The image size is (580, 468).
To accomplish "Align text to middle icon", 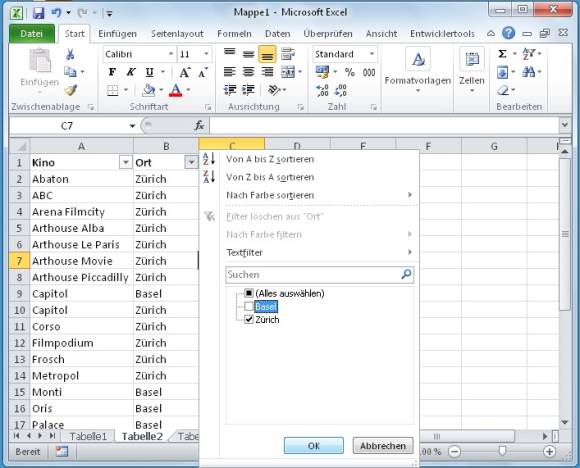I will pyautogui.click(x=248, y=54).
